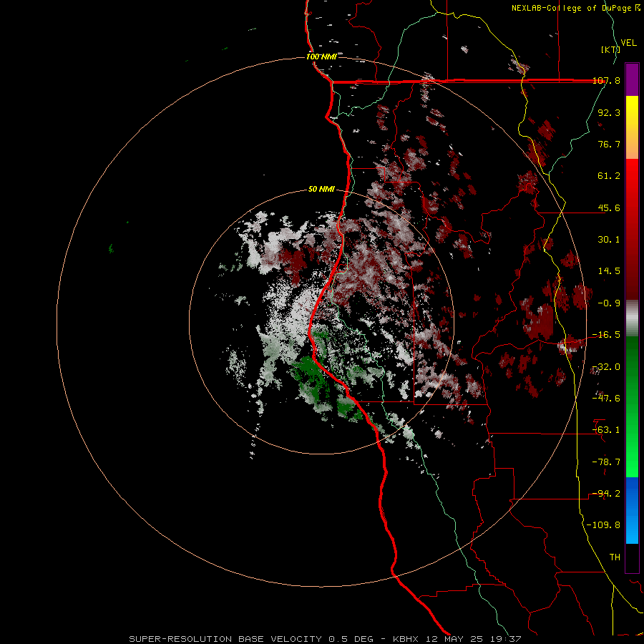Click the -109.8 legend value
644x644 pixels.
[x=603, y=525]
